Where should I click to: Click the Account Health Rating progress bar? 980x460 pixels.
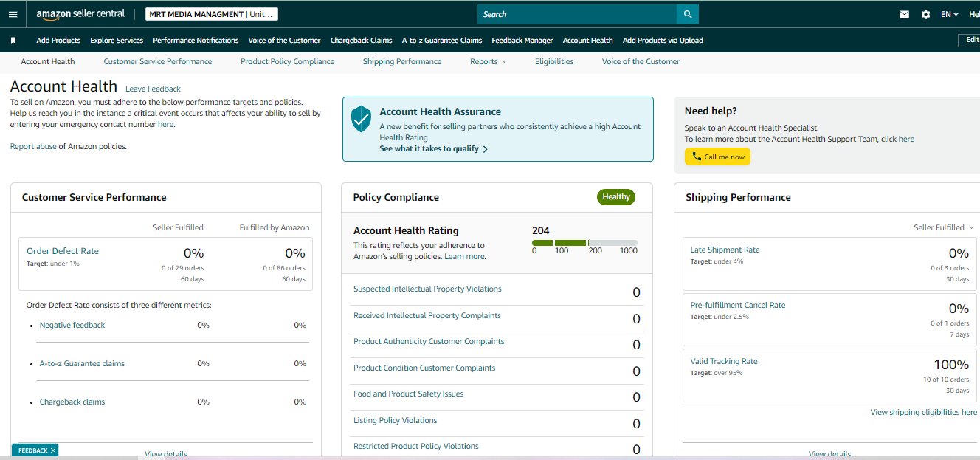tap(584, 243)
